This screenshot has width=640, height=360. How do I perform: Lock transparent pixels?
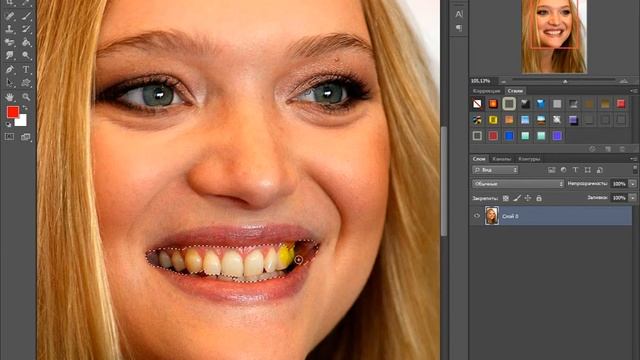[506, 198]
